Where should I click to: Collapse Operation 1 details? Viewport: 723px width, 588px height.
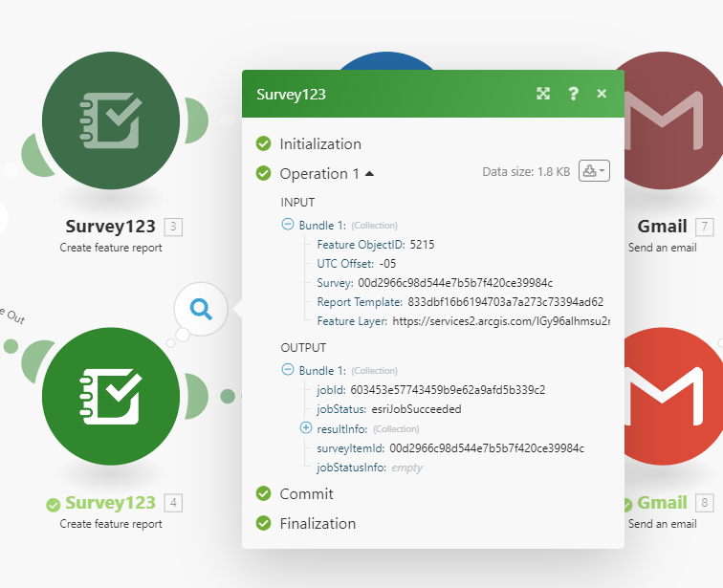[369, 174]
